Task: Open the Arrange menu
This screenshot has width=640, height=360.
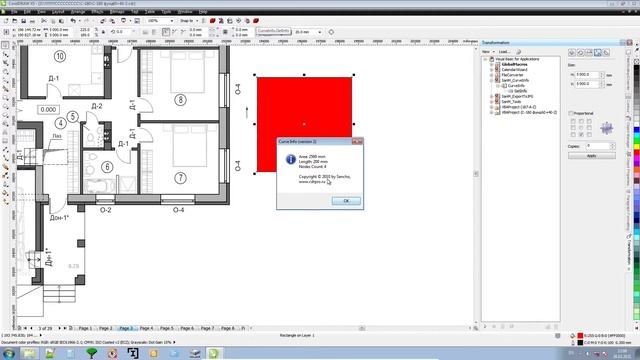Action: pyautogui.click(x=78, y=12)
